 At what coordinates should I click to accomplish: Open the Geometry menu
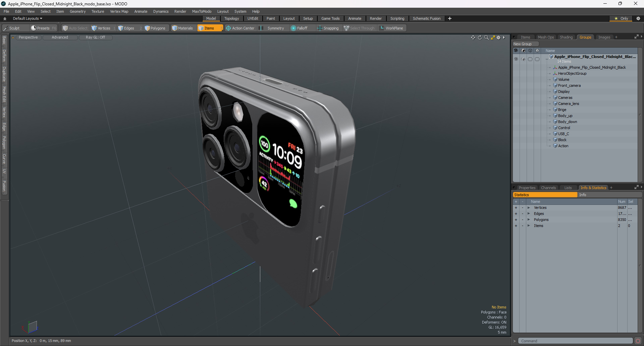click(x=77, y=11)
